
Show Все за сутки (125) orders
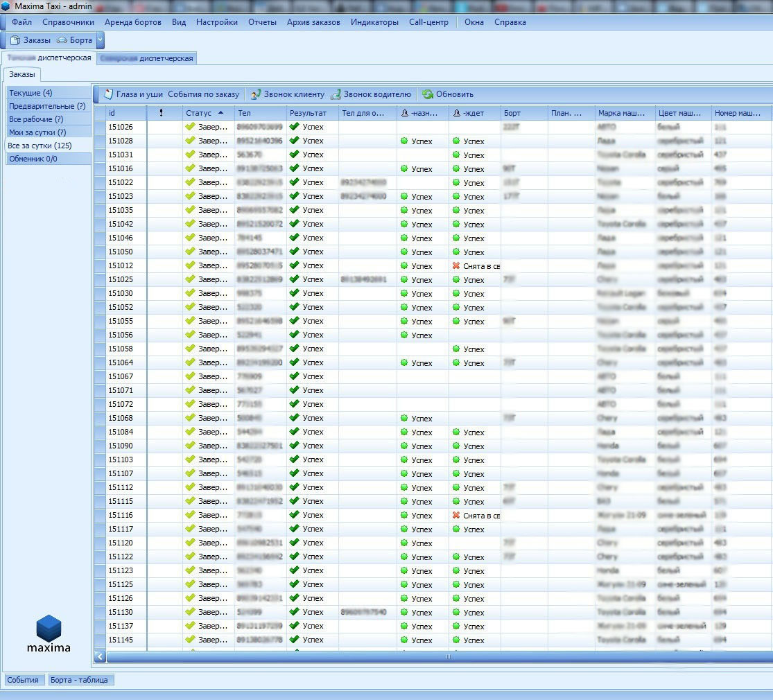(x=49, y=146)
